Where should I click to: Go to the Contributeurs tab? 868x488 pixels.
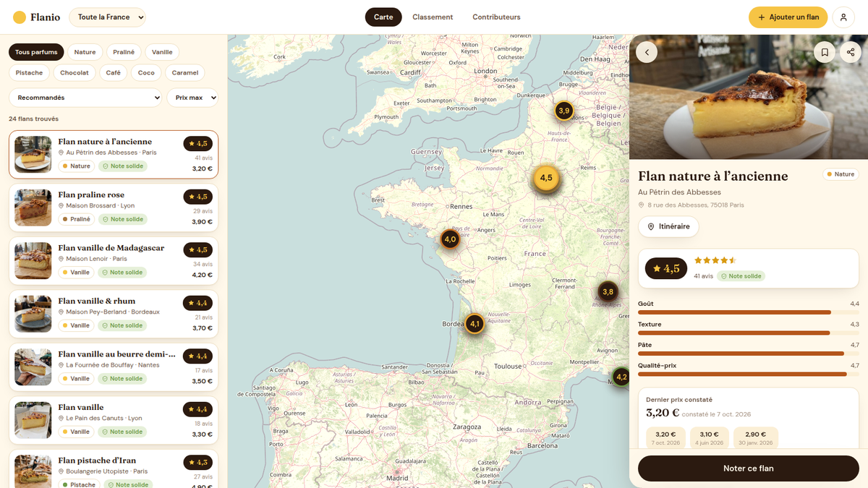[496, 17]
